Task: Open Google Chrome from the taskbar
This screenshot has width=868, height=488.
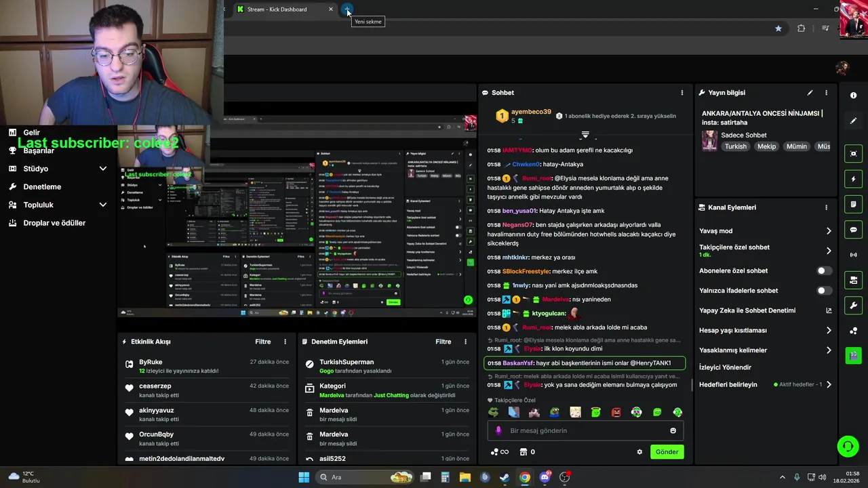Action: 524,477
